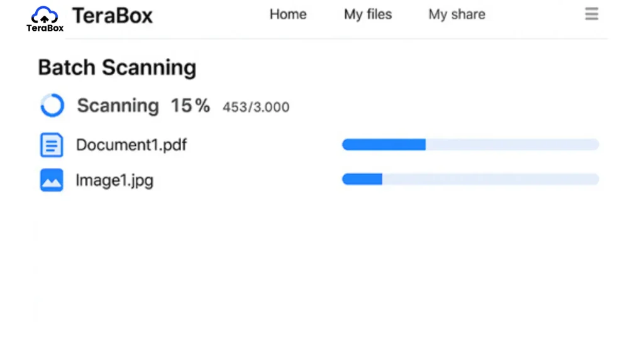The image size is (644, 362).
Task: Click the Image1.jpg picture icon
Action: click(x=52, y=180)
